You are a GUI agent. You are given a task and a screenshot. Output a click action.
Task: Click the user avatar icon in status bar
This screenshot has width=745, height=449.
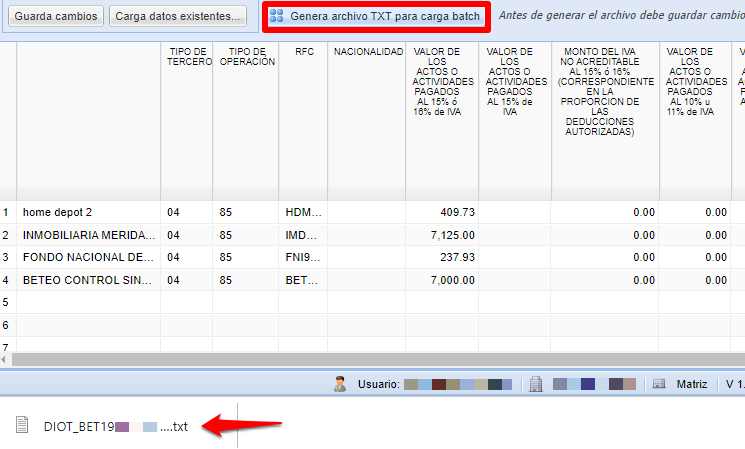click(341, 384)
